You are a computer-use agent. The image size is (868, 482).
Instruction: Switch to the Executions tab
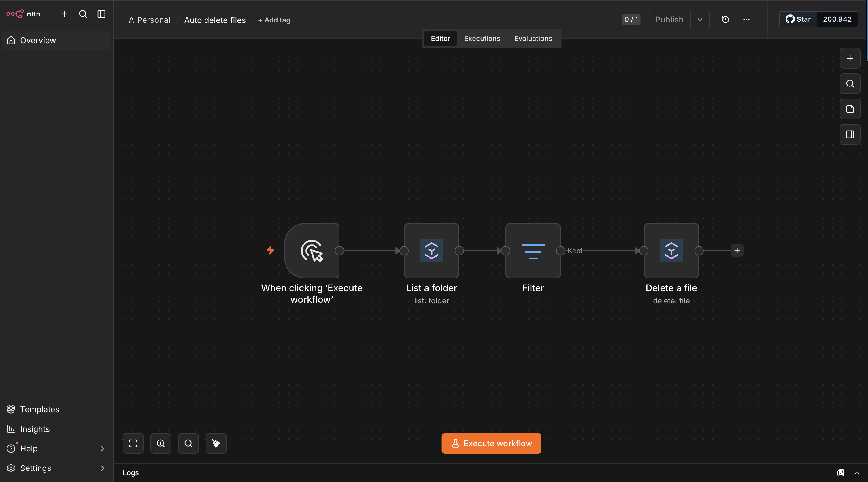coord(482,38)
